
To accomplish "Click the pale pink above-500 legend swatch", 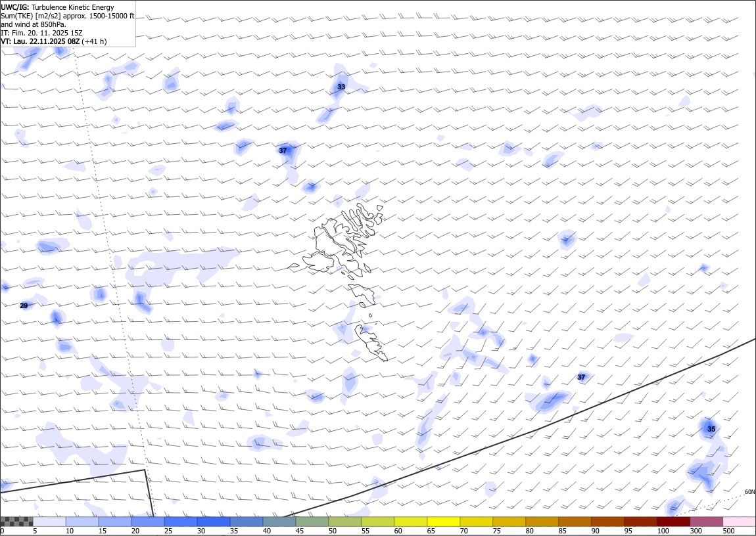I will (739, 522).
